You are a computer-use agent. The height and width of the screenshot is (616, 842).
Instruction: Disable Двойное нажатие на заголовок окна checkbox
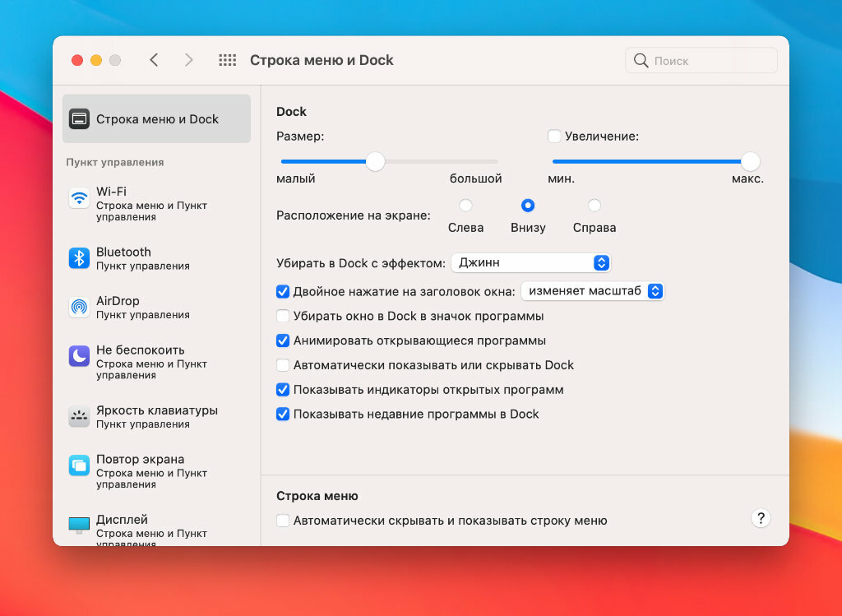tap(283, 292)
